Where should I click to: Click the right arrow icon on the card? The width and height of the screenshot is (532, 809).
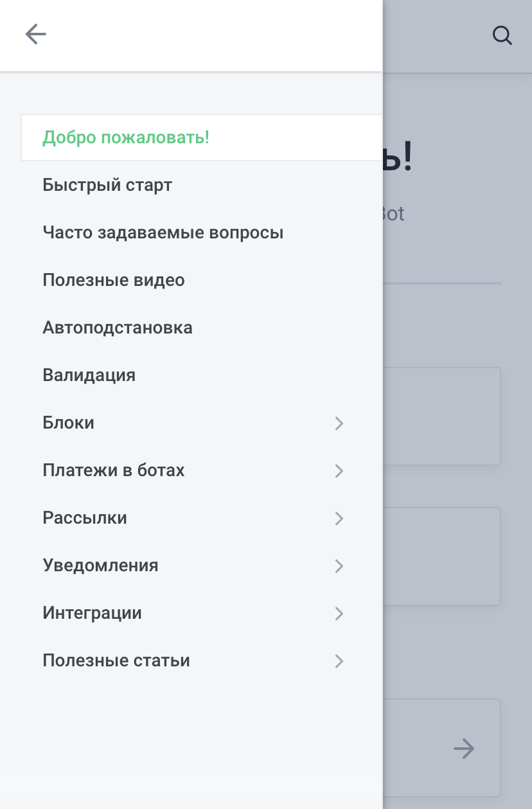[x=463, y=748]
